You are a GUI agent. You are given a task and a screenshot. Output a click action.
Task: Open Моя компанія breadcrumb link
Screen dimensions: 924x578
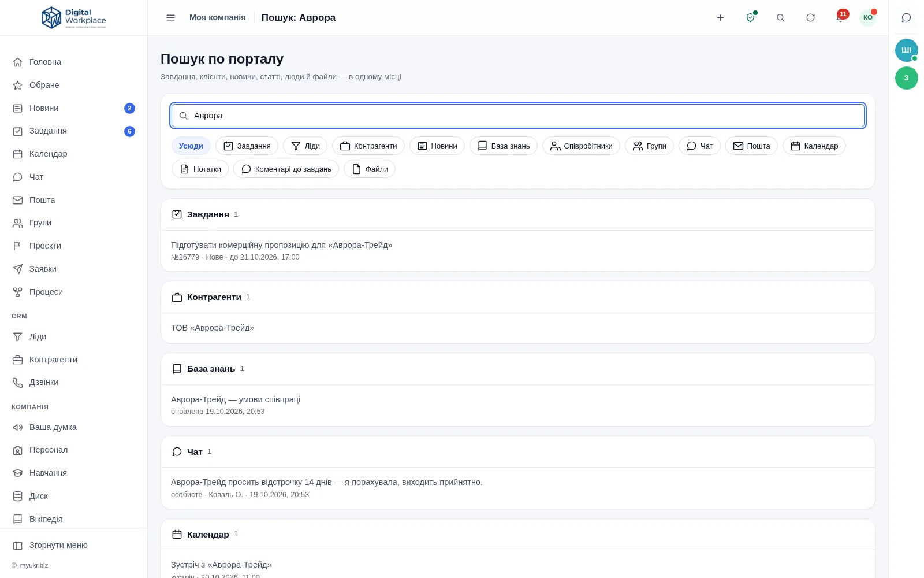tap(218, 17)
